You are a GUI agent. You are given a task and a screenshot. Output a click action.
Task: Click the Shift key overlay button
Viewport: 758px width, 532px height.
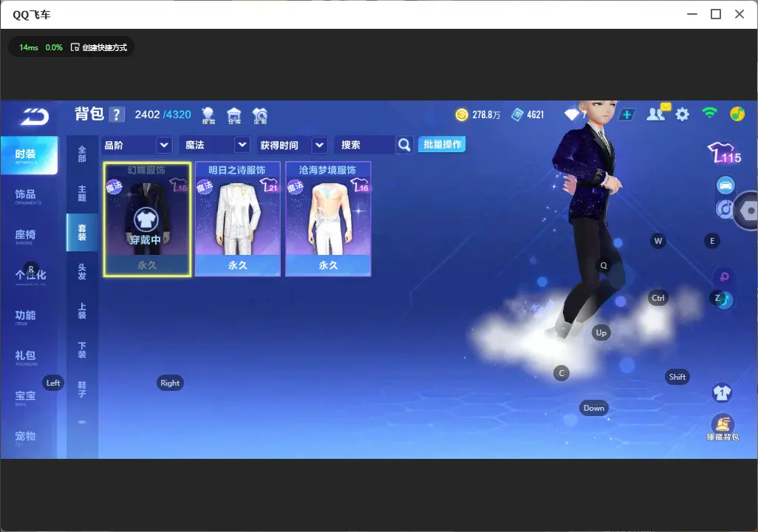[677, 377]
